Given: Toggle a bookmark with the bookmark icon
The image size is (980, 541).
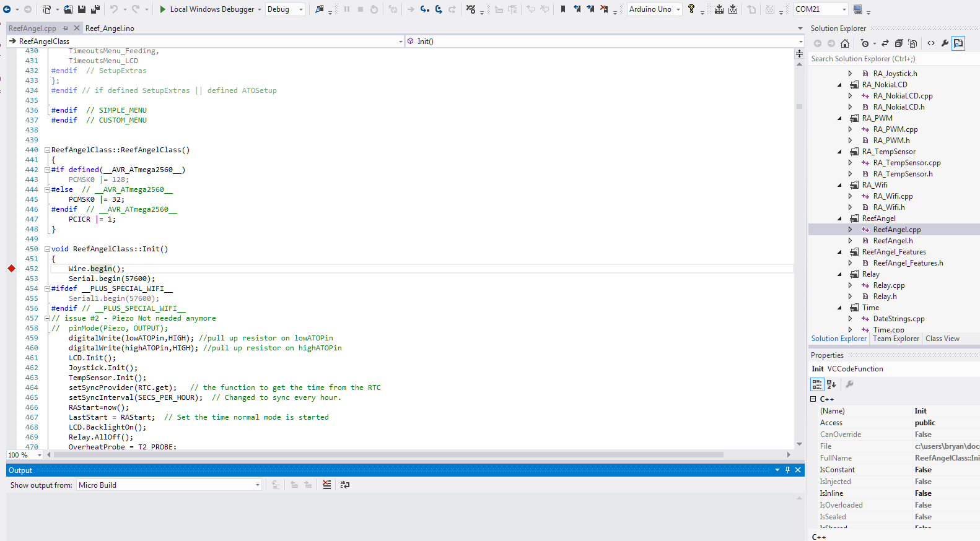Looking at the screenshot, I should 563,9.
